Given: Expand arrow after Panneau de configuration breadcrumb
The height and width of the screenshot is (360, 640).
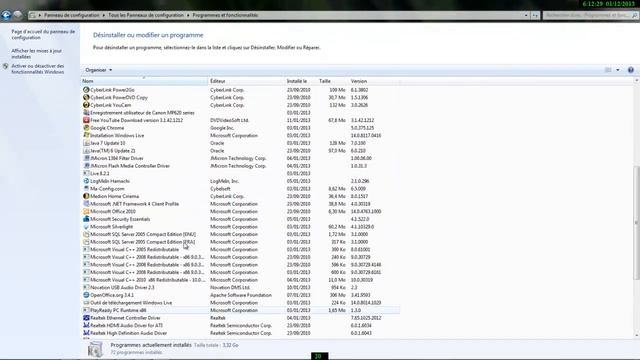Looking at the screenshot, I should pos(104,15).
